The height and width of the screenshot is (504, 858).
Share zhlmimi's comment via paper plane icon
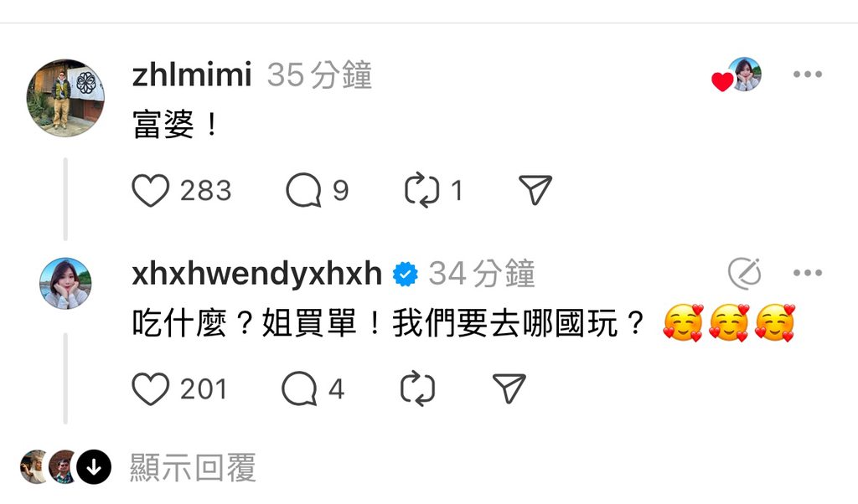coord(535,190)
